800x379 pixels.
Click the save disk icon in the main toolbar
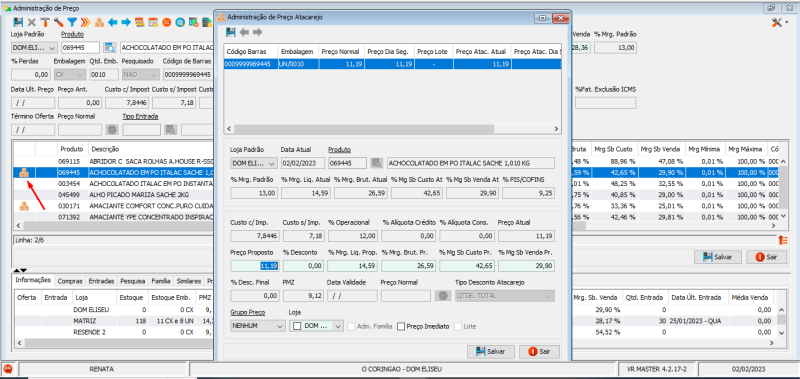[18, 22]
